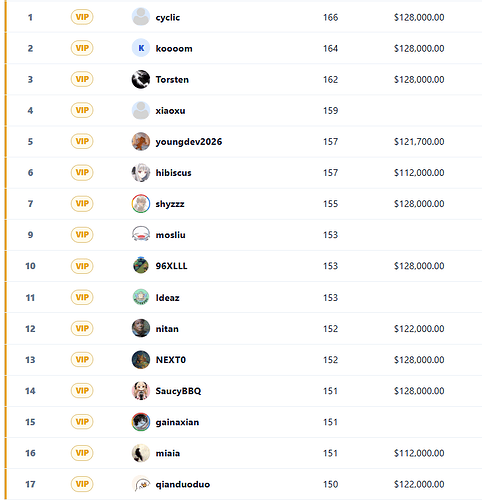
Task: Visit gainaxian's profile name link
Action: (x=177, y=422)
